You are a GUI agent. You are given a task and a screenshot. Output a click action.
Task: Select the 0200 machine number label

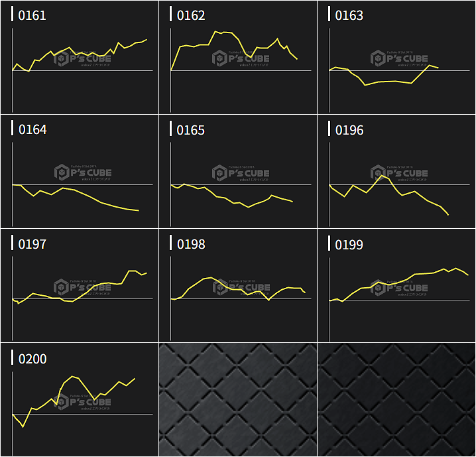[32, 359]
